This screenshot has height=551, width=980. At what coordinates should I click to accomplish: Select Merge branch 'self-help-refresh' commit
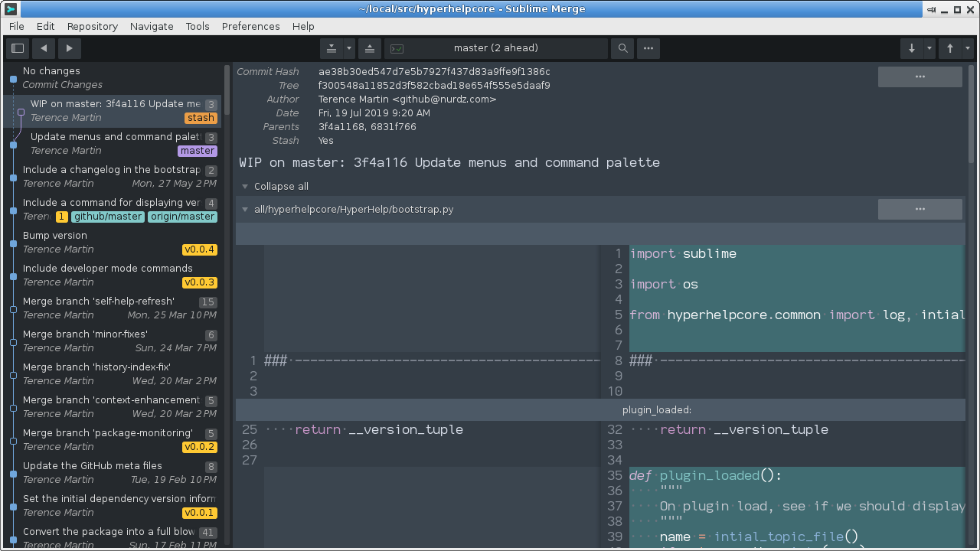pos(113,308)
